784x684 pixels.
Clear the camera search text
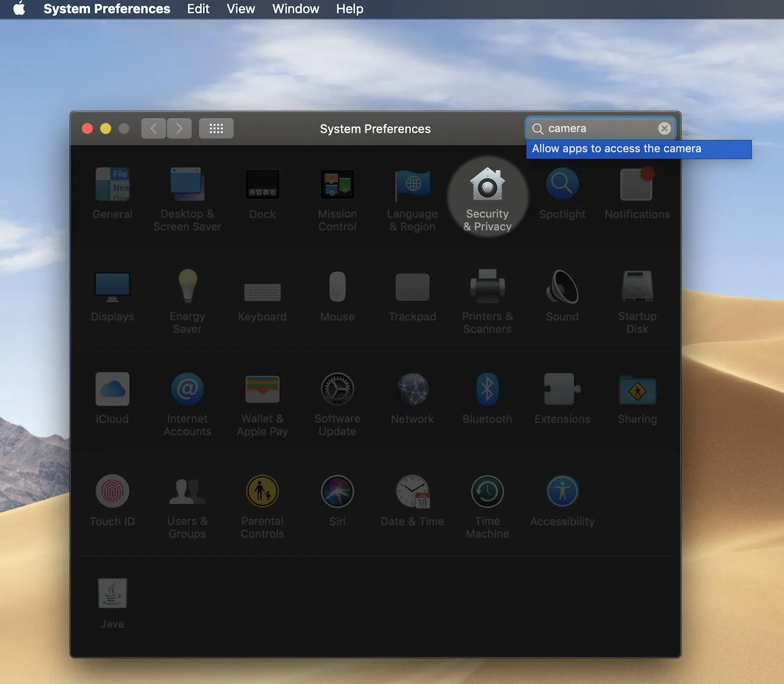665,129
